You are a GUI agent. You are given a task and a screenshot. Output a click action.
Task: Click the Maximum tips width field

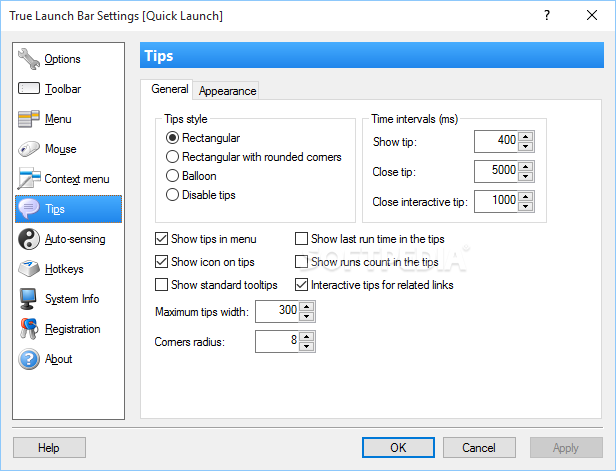(x=277, y=312)
